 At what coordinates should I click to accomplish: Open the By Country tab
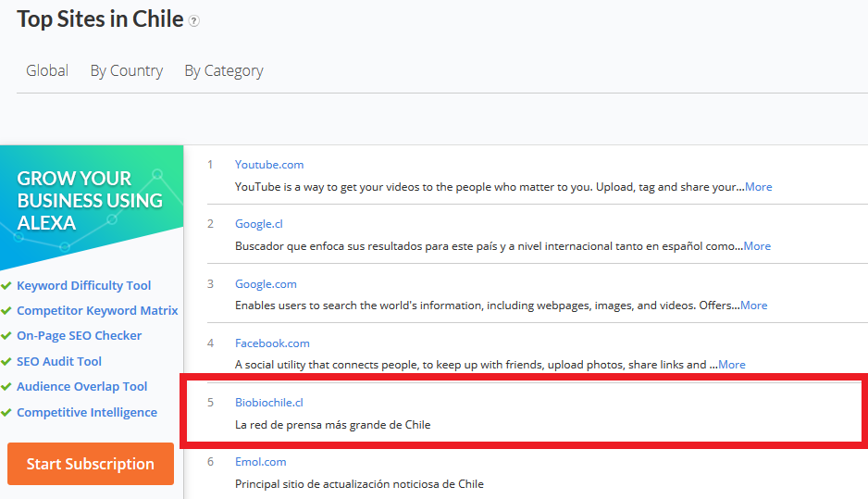(x=126, y=70)
